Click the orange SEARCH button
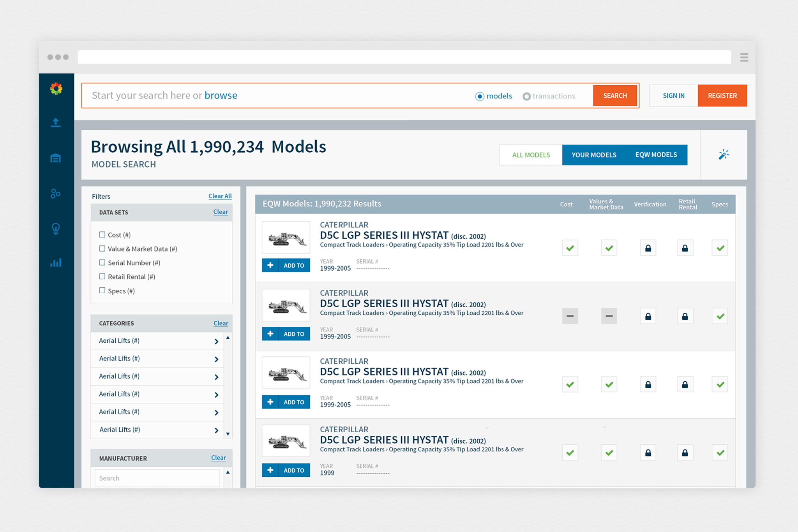Viewport: 798px width, 532px height. click(x=615, y=96)
